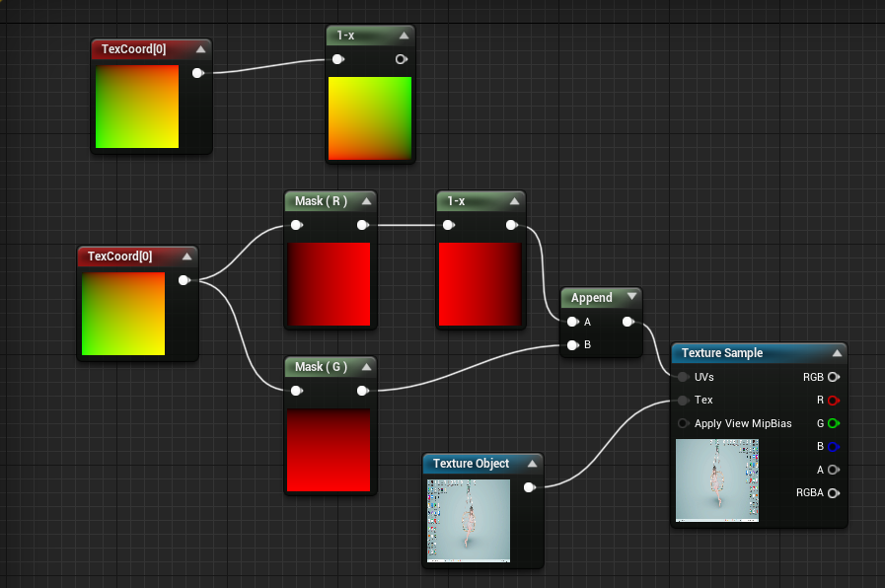Click the Append node output pin
The image size is (885, 588).
[x=627, y=321]
